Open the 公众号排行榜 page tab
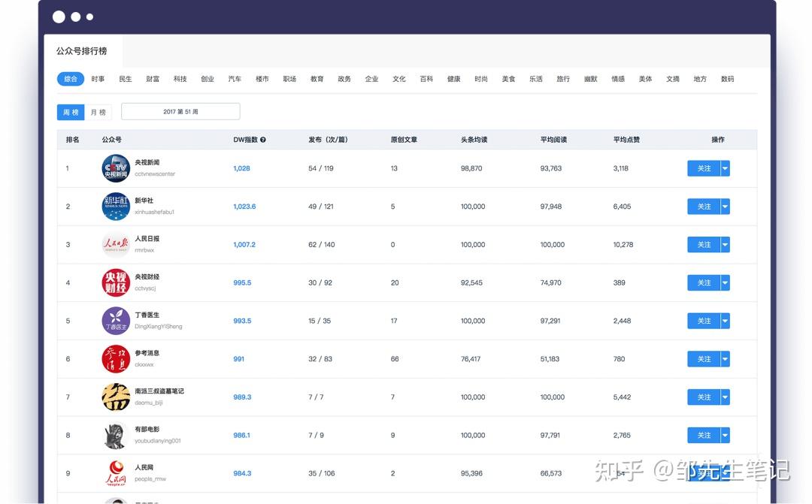The height and width of the screenshot is (504, 812). (x=82, y=51)
